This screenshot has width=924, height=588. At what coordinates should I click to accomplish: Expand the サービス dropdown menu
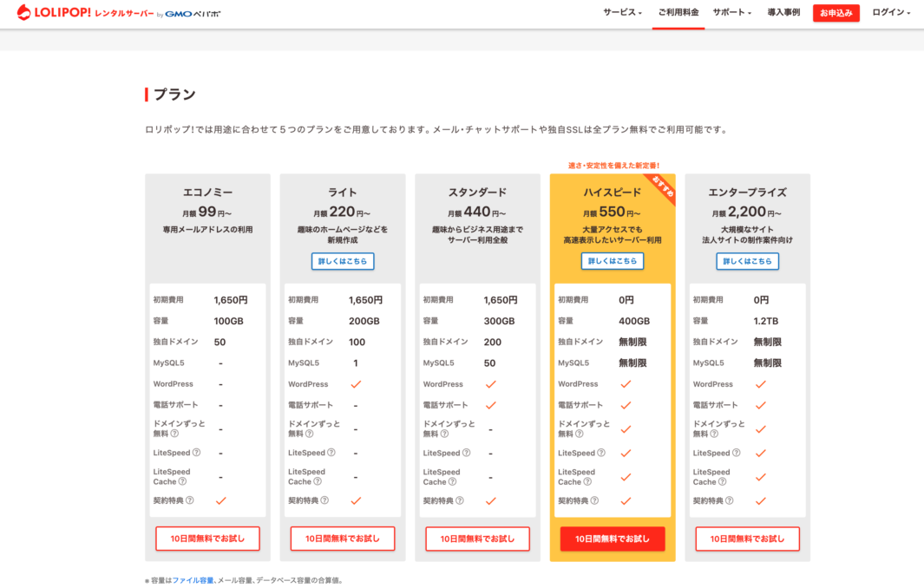tap(622, 13)
